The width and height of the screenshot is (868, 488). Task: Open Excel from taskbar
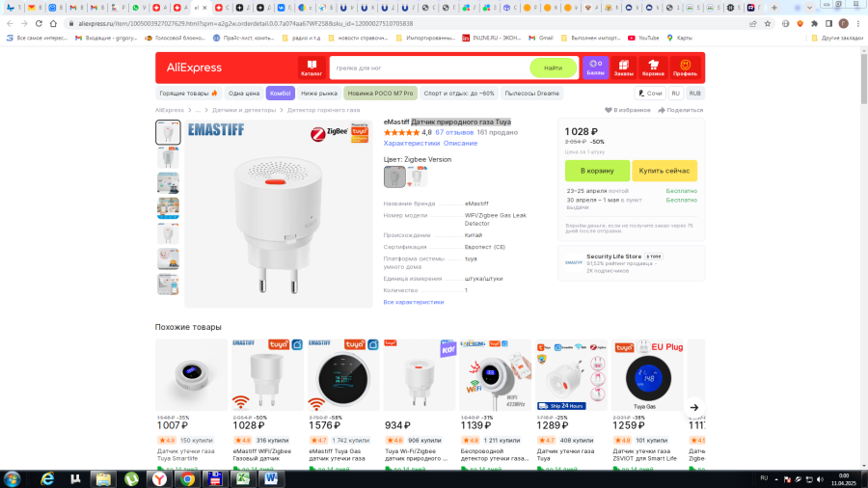click(243, 478)
